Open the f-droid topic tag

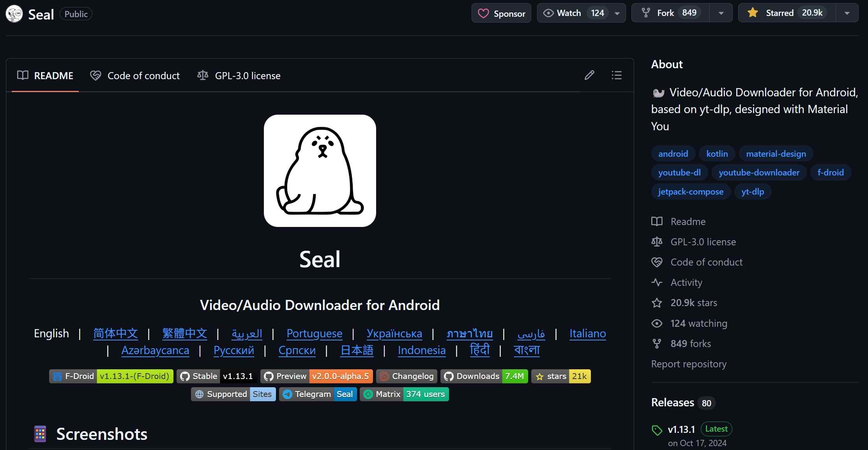831,172
